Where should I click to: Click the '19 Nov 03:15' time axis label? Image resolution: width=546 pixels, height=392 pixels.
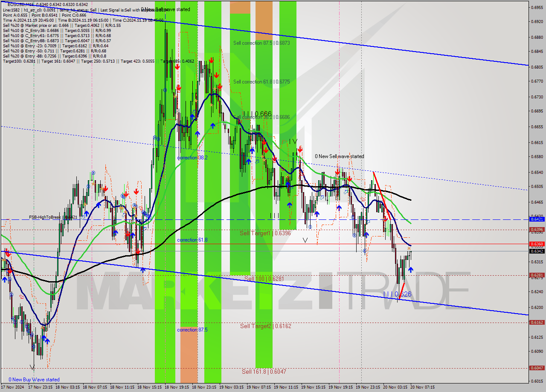point(232,387)
